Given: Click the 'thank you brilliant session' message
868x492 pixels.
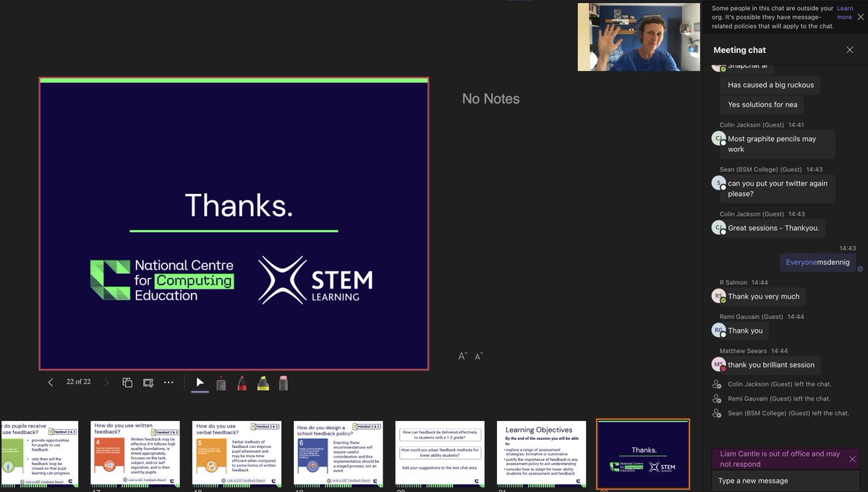Looking at the screenshot, I should pyautogui.click(x=771, y=365).
